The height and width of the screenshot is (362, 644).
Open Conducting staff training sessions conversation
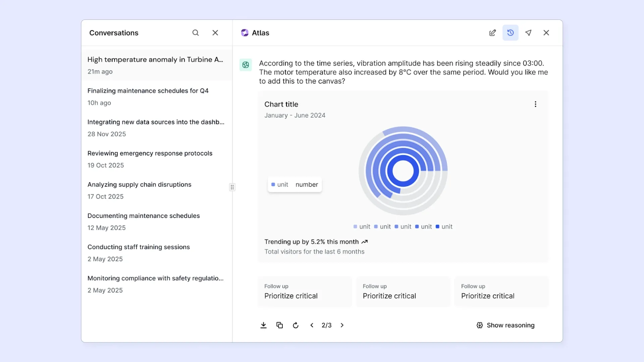click(157, 252)
